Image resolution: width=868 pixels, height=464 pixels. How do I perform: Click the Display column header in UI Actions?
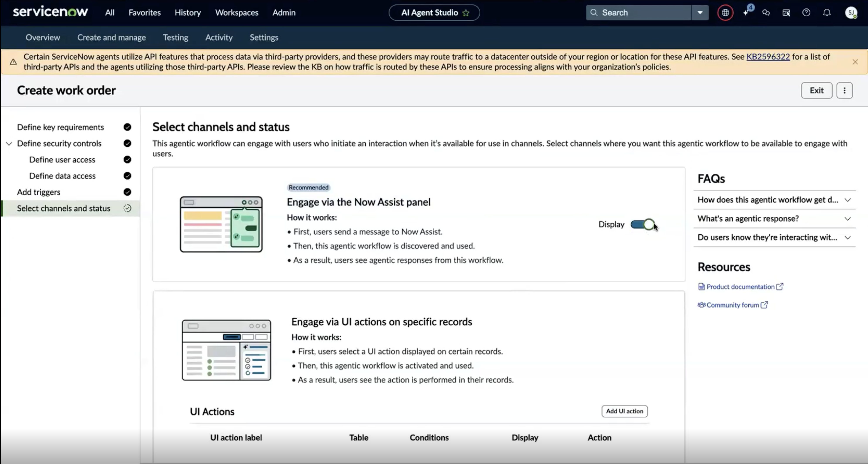pyautogui.click(x=525, y=437)
